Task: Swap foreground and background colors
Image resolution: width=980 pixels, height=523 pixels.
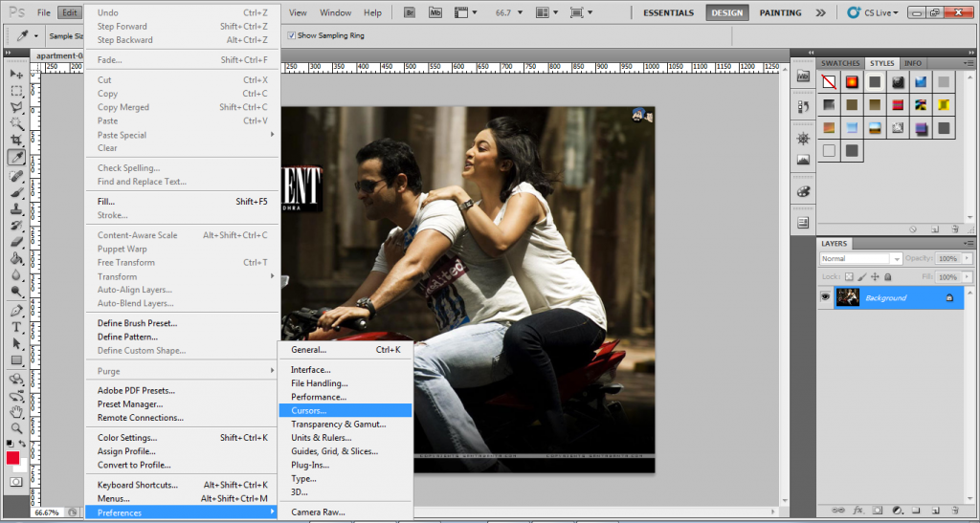Action: coord(22,443)
